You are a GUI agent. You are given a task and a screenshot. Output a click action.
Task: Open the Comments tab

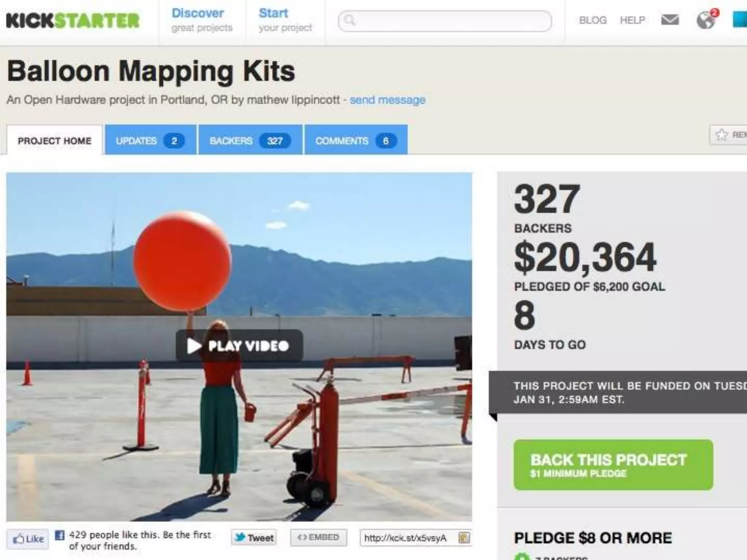click(x=356, y=140)
